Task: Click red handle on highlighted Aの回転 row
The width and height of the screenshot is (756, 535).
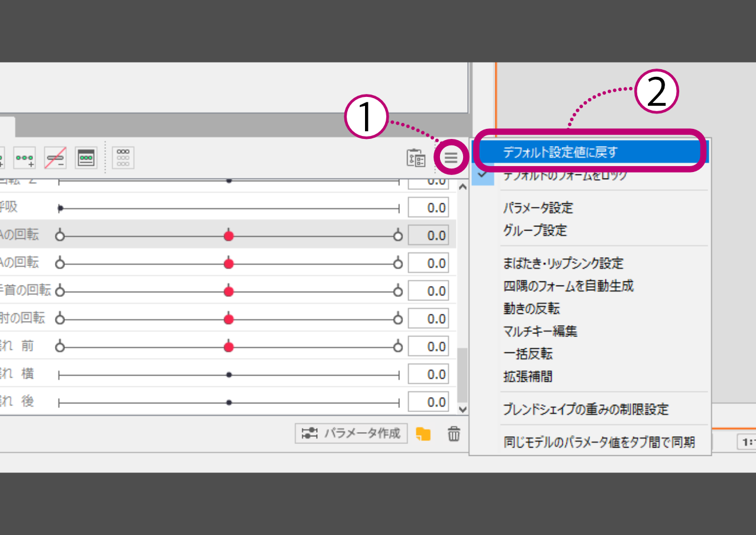Action: [229, 236]
